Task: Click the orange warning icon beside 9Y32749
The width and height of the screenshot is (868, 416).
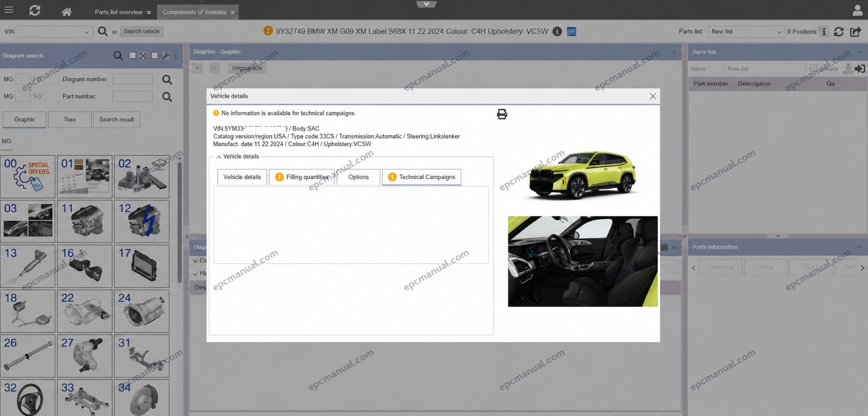Action: tap(268, 31)
